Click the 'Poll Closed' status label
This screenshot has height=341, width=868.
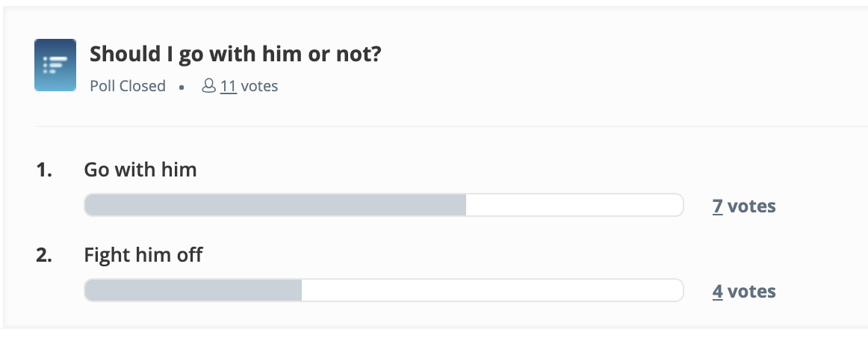[x=128, y=86]
